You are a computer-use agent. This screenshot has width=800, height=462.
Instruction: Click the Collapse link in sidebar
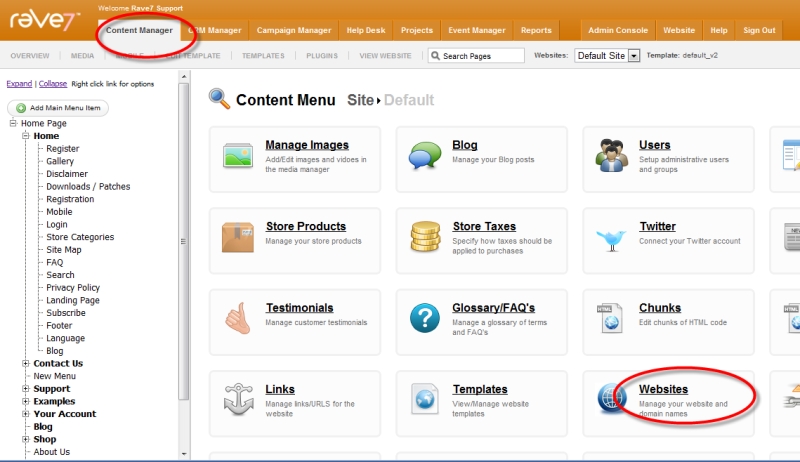[x=53, y=84]
